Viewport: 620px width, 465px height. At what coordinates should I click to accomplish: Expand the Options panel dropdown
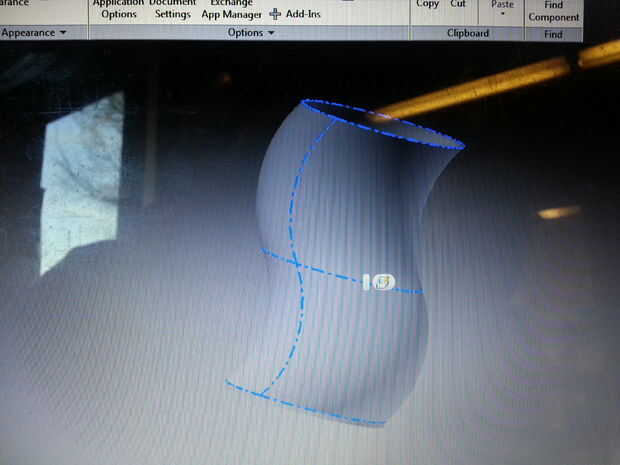271,33
